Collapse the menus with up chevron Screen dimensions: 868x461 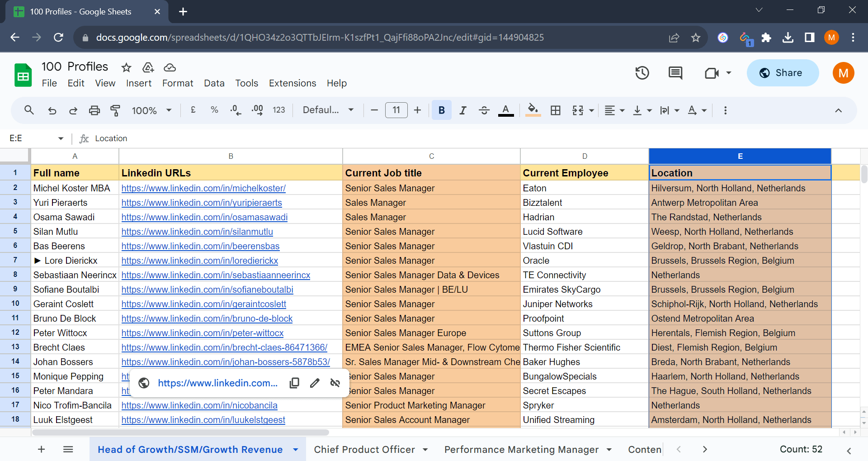838,110
